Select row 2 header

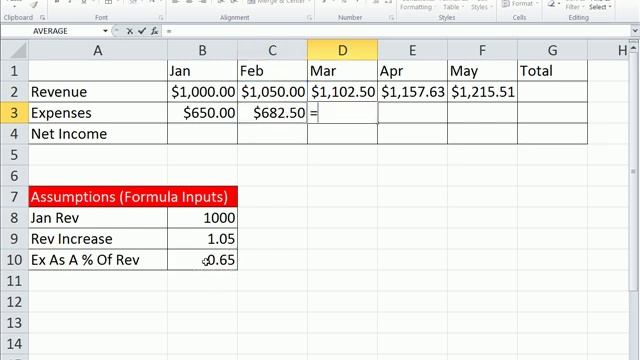click(x=14, y=92)
